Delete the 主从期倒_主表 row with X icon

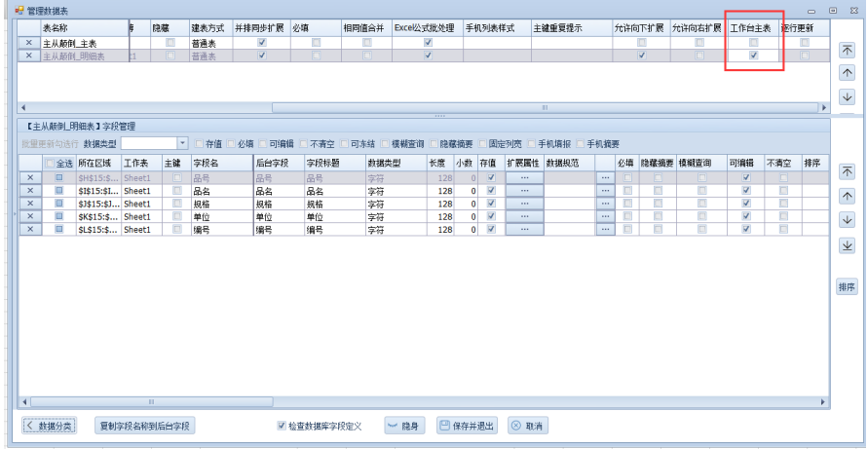[x=28, y=44]
